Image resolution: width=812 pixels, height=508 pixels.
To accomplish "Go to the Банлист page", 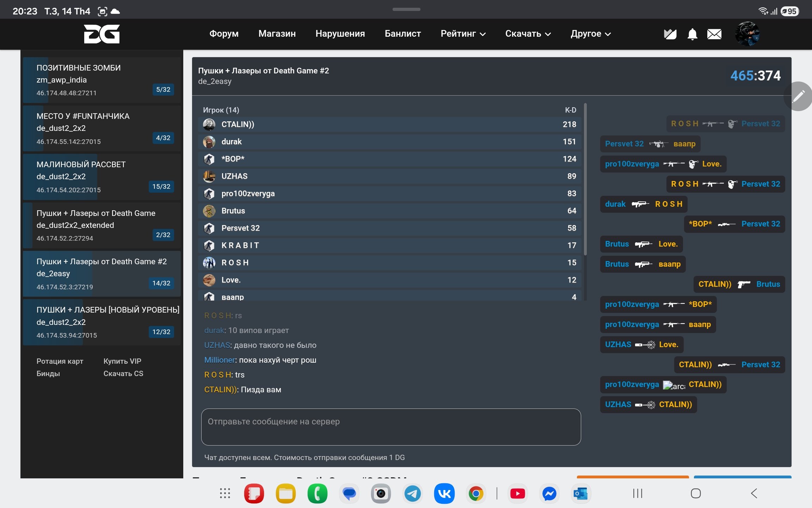I will [402, 34].
